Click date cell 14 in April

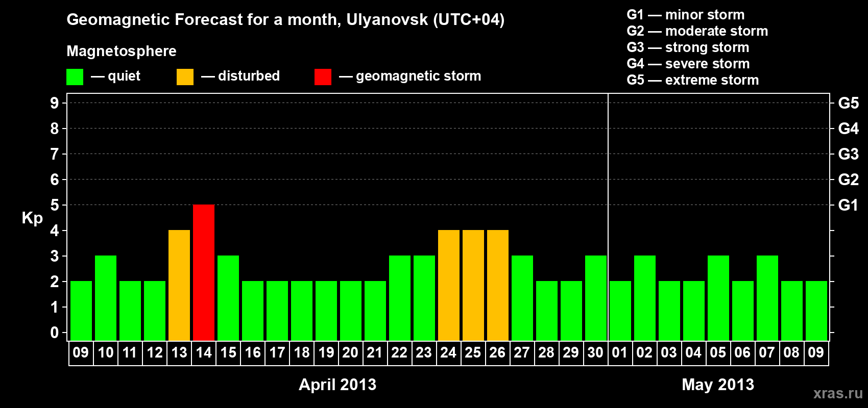(204, 353)
